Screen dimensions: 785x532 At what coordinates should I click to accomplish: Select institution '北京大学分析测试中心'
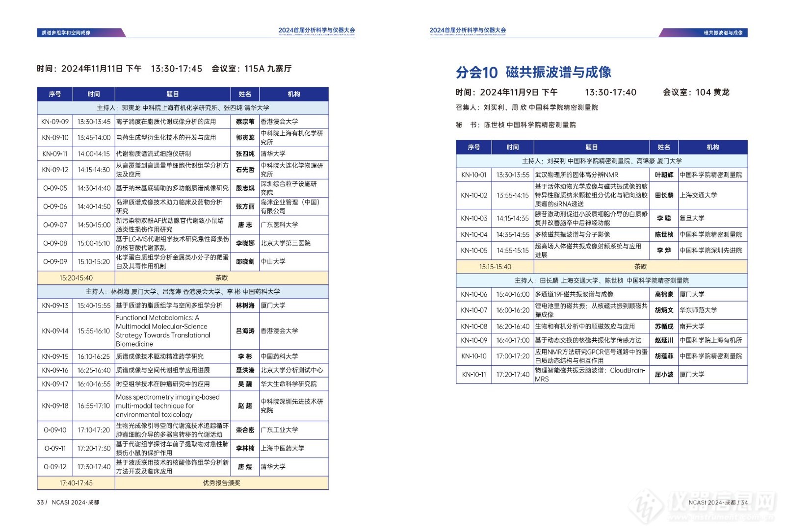point(291,370)
